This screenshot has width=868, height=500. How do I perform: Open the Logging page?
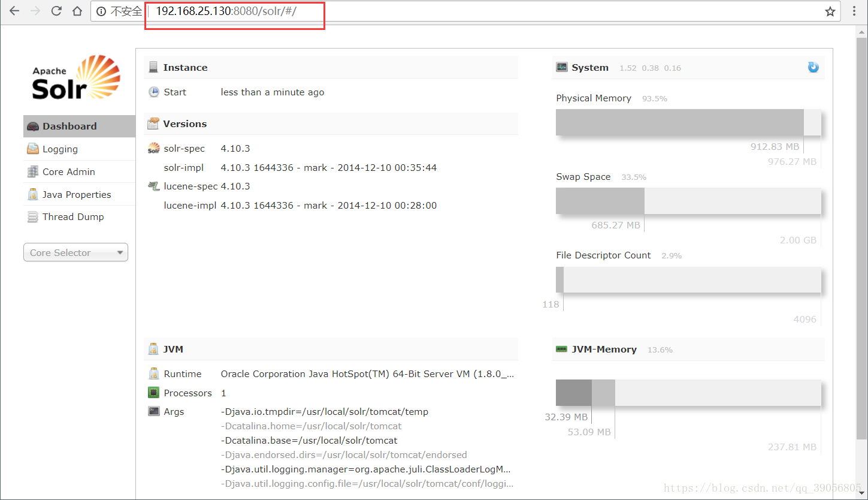(79, 149)
